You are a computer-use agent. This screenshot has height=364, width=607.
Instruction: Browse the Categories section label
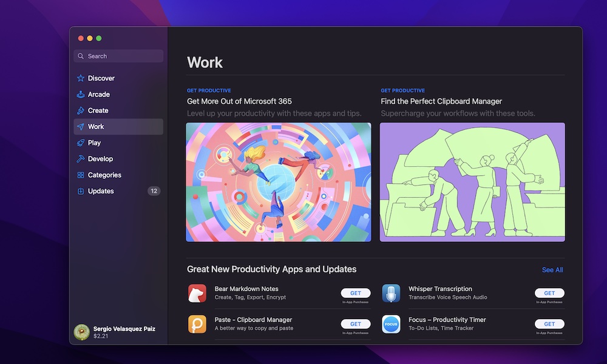[104, 175]
